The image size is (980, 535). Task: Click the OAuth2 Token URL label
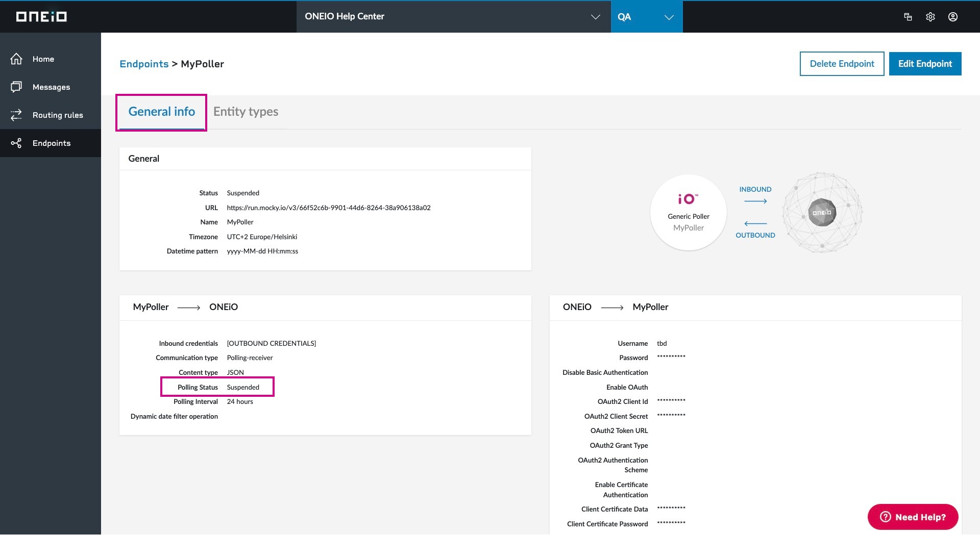pyautogui.click(x=619, y=431)
